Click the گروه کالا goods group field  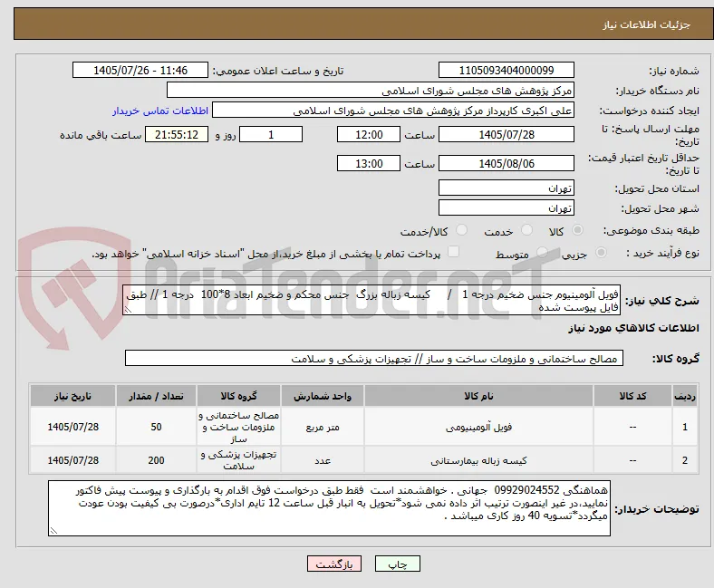coord(374,358)
